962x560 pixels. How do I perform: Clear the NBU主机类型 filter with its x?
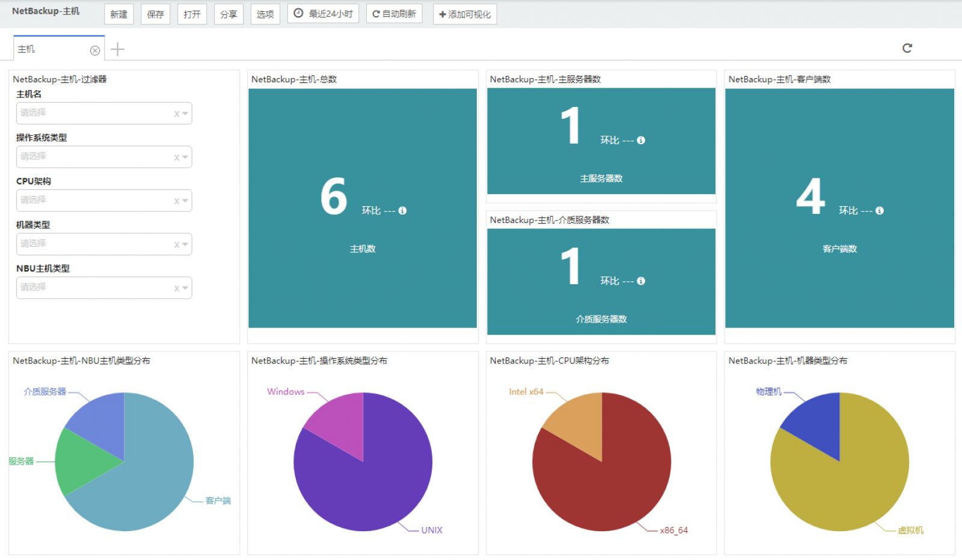177,288
